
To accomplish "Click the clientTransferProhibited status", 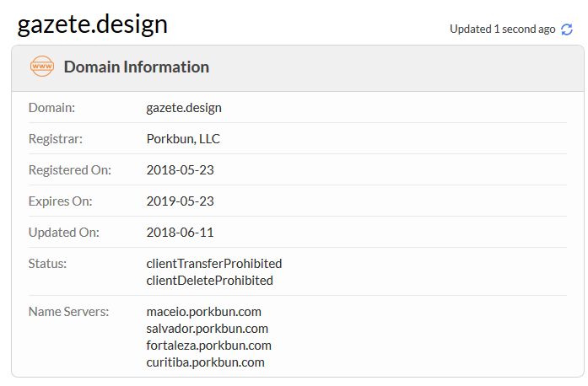I will (x=214, y=264).
